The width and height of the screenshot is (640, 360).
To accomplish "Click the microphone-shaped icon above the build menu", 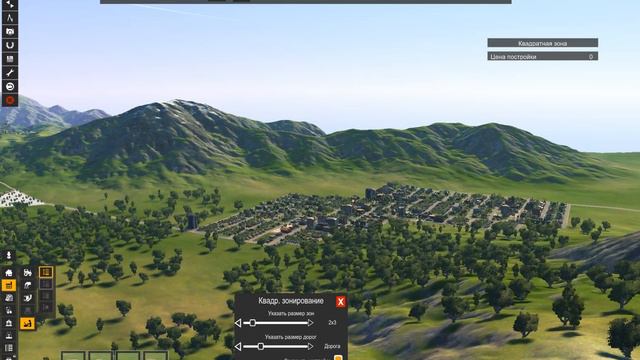I will coord(9,256).
